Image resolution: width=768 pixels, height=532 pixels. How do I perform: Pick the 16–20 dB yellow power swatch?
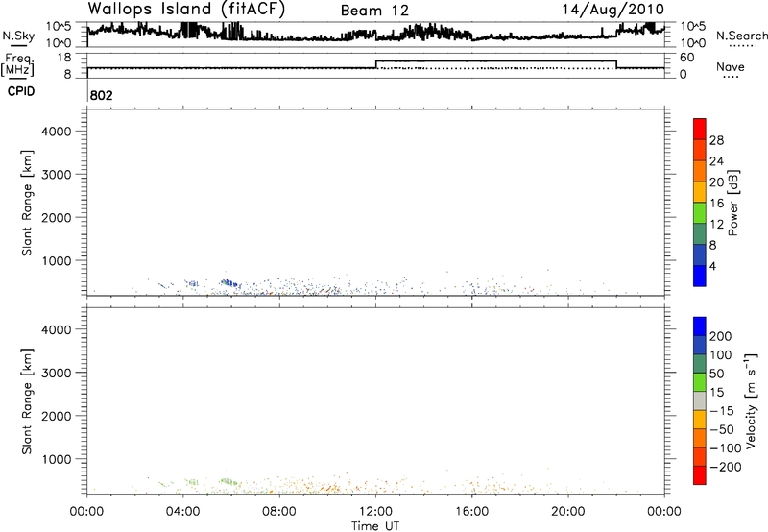[700, 192]
